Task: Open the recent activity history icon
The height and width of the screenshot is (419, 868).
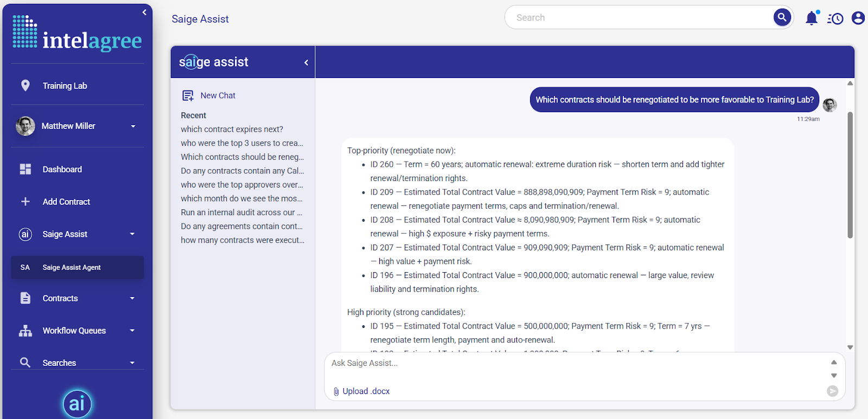Action: pos(835,19)
